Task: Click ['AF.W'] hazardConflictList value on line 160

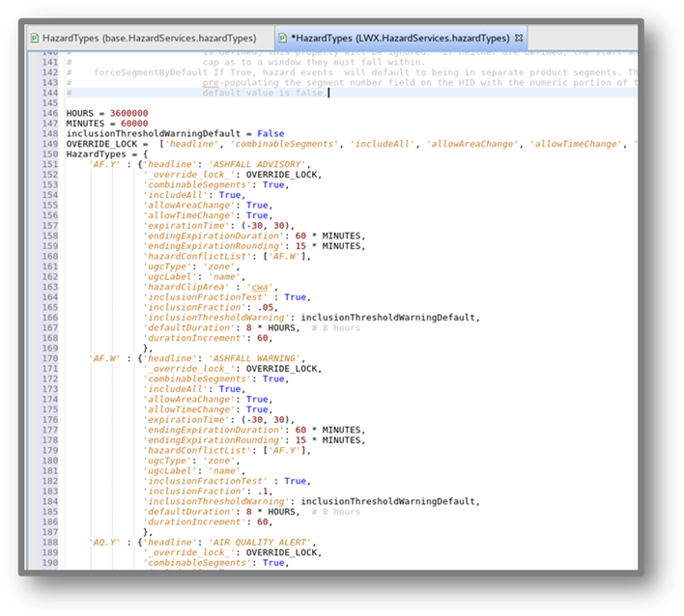Action: [x=284, y=256]
